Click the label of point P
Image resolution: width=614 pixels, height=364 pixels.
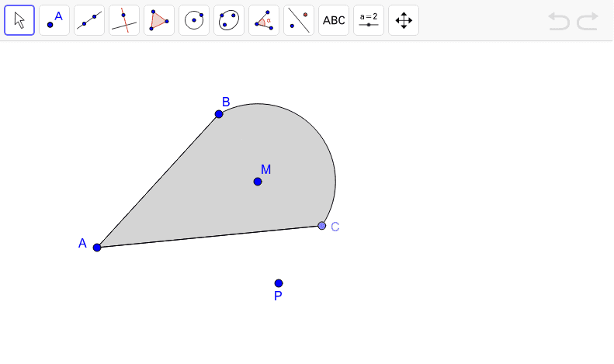pyautogui.click(x=278, y=296)
